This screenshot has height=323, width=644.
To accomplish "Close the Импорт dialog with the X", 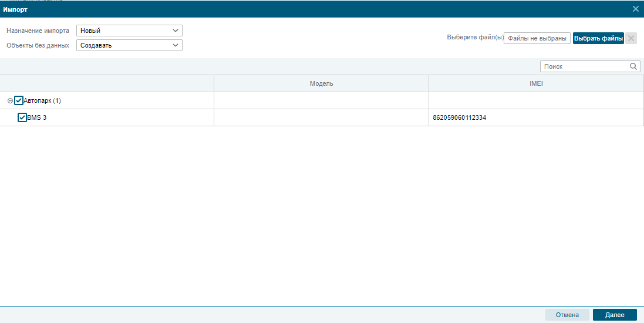I will coord(635,9).
